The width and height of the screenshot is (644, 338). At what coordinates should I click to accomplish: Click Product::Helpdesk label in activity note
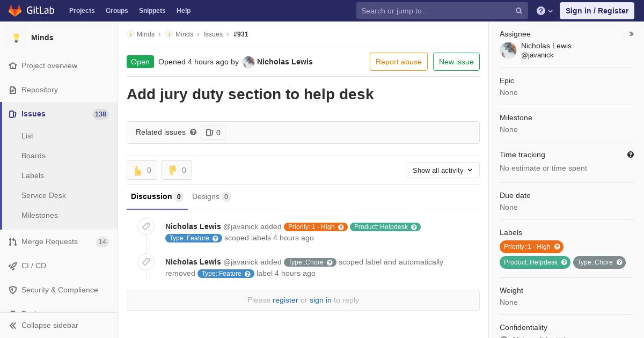tap(385, 227)
